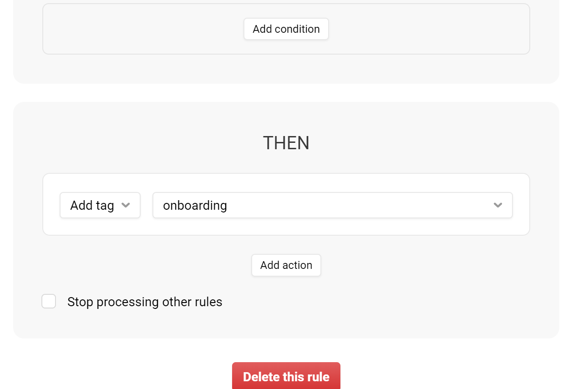
Task: Click the Add condition button
Action: pyautogui.click(x=286, y=29)
